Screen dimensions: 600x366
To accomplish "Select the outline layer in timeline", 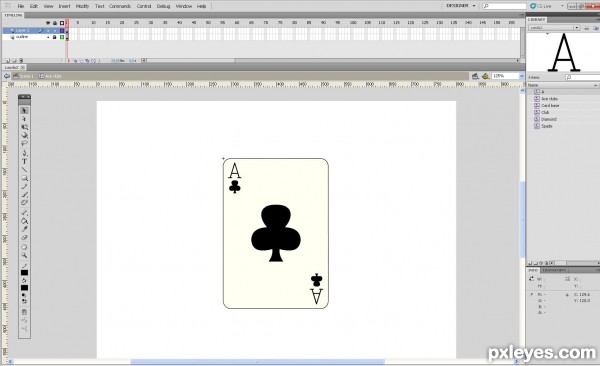I will (22, 37).
